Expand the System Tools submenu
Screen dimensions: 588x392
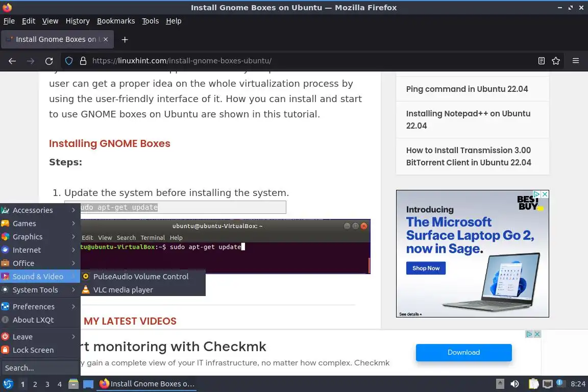tap(40, 289)
